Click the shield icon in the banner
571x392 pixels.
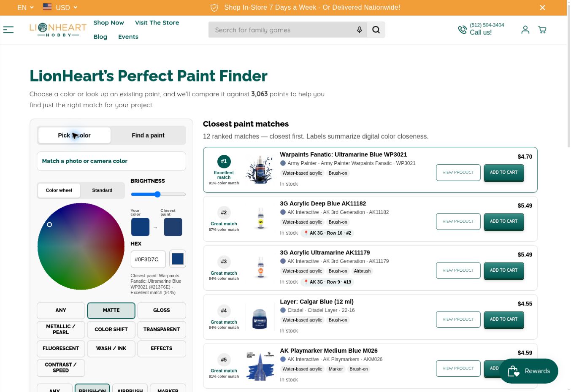click(x=214, y=8)
